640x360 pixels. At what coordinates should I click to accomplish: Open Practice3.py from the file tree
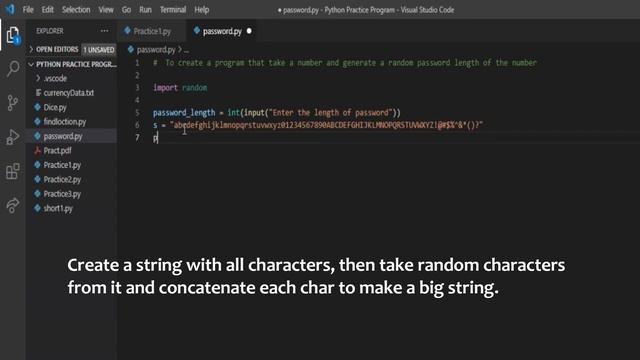[62, 194]
